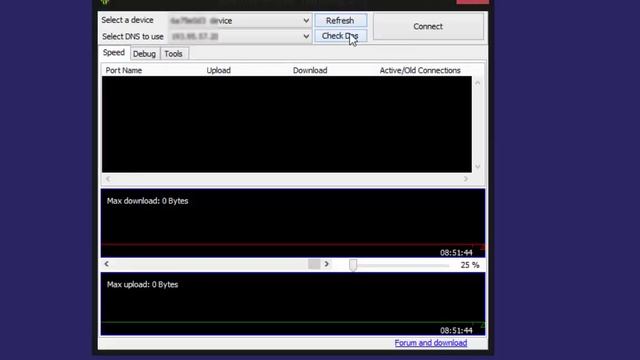The width and height of the screenshot is (640, 360).
Task: Click the Download column header
Action: (x=310, y=70)
